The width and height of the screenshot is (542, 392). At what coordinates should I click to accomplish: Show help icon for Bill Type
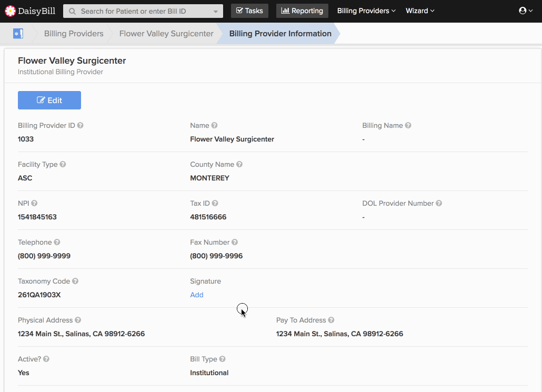222,359
